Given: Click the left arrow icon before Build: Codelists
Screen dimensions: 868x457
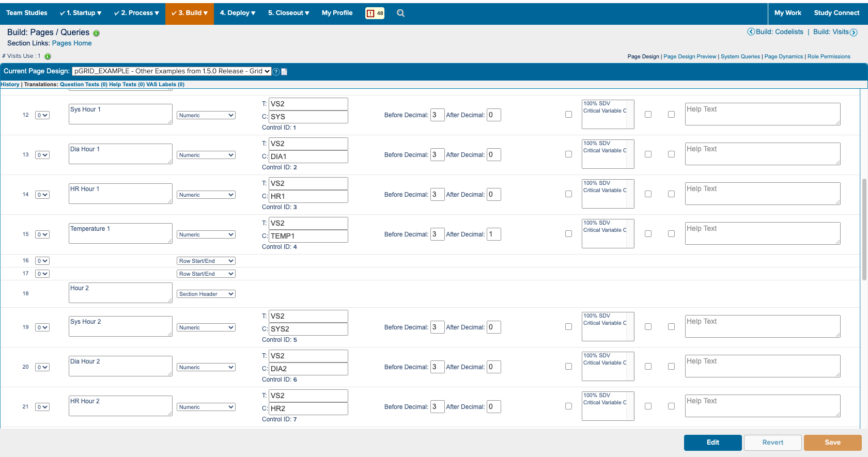Looking at the screenshot, I should pos(751,32).
